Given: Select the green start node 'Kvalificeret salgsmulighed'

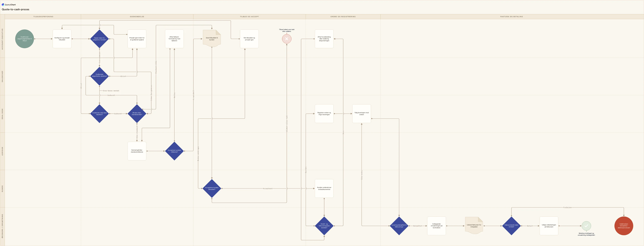Looking at the screenshot, I should coord(25,39).
